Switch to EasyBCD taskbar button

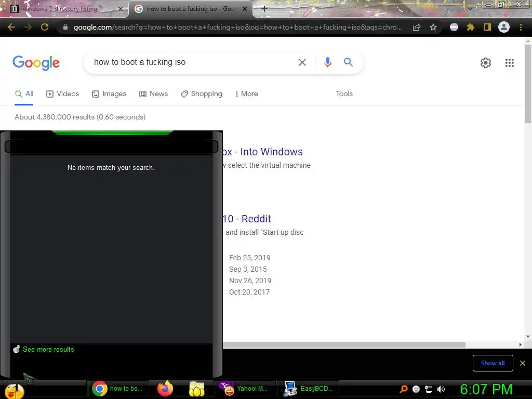click(308, 389)
